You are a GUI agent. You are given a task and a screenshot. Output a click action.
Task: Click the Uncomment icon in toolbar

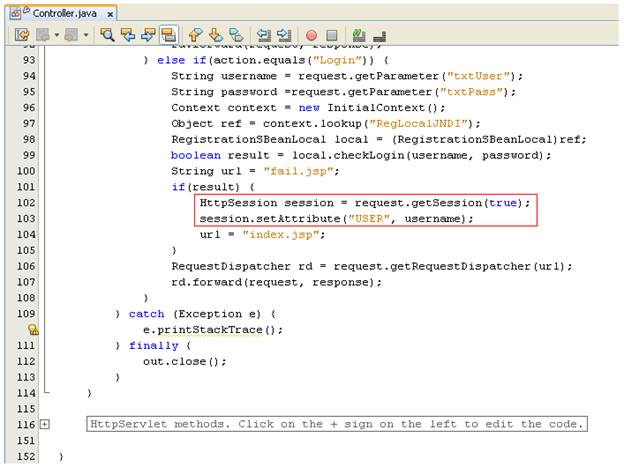(x=380, y=36)
